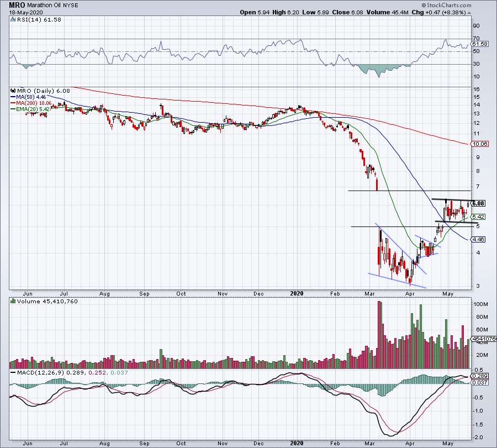Click the MRO (Daily) candlestick legend icon
Viewport: 497px width, 448px height.
pyautogui.click(x=13, y=91)
